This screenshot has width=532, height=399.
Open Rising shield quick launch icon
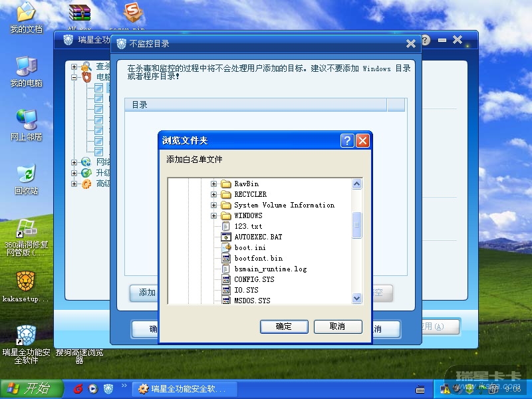coord(108,389)
